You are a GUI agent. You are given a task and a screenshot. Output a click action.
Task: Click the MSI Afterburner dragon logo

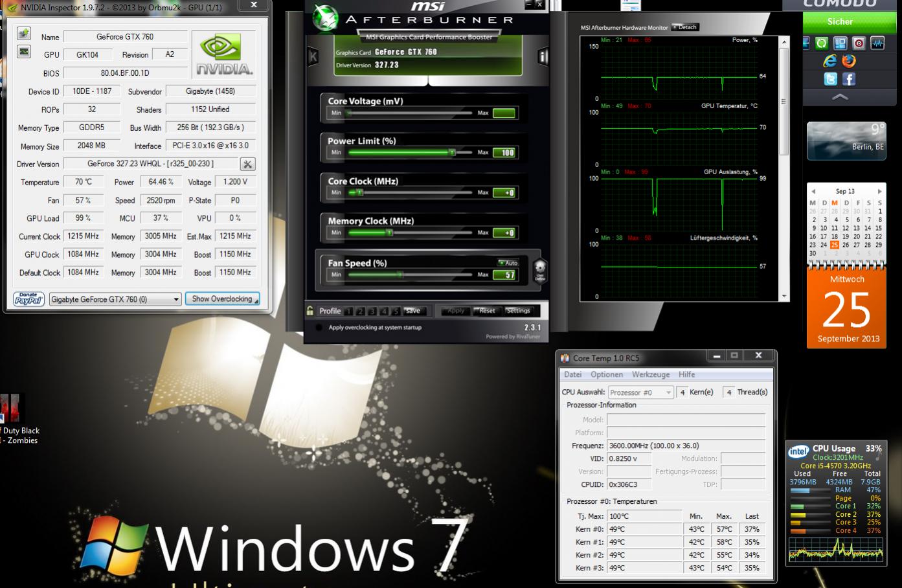click(325, 17)
